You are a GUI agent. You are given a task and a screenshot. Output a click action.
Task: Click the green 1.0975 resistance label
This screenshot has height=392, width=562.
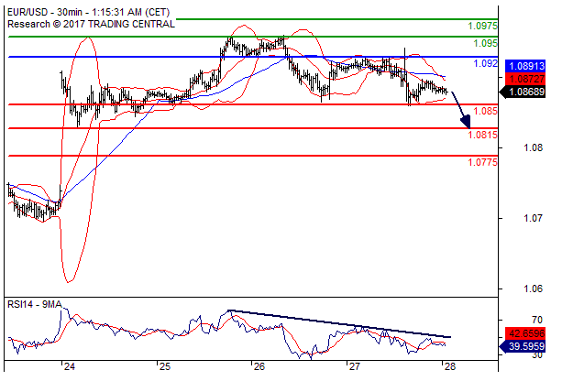[483, 26]
